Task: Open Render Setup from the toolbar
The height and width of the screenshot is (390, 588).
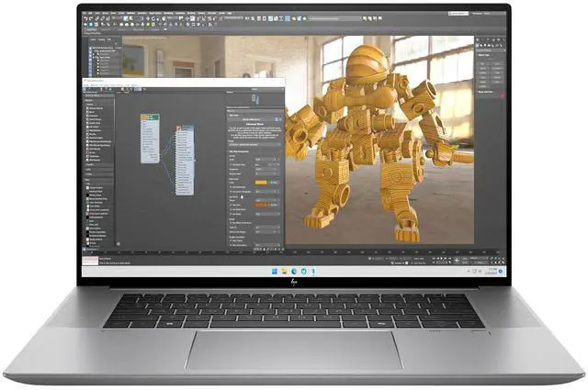Action: 294,18
